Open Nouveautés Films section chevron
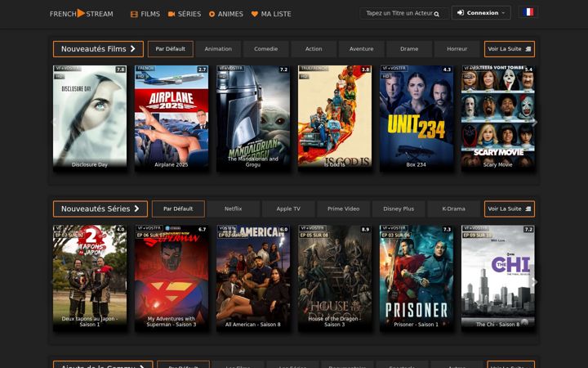The image size is (588, 368). pos(133,49)
